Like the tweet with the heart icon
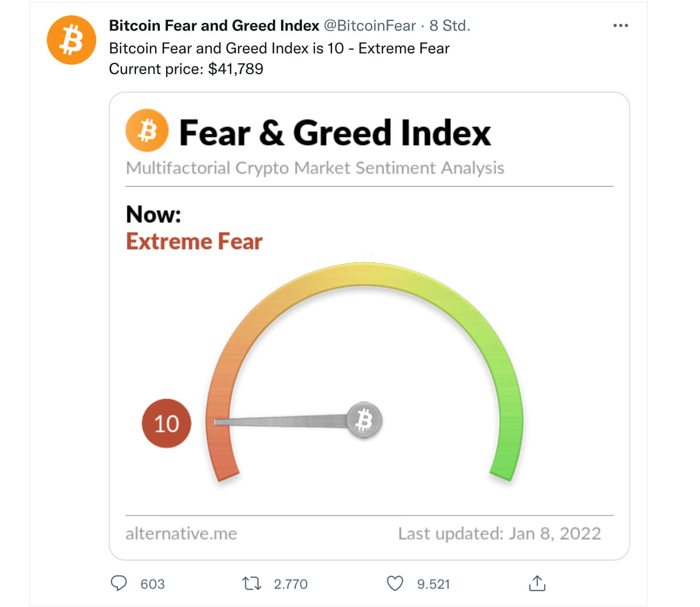This screenshot has height=607, width=700. pyautogui.click(x=394, y=584)
